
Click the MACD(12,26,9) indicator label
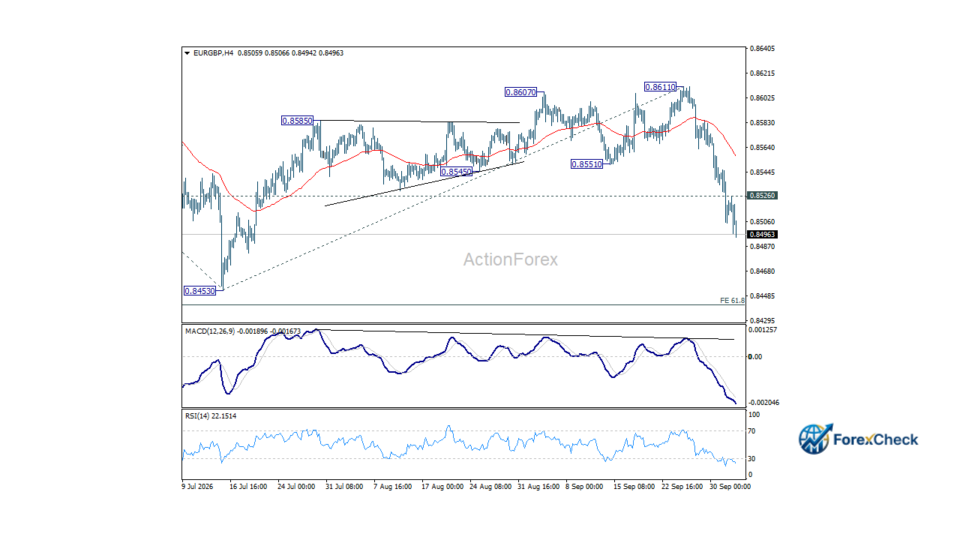pos(210,331)
